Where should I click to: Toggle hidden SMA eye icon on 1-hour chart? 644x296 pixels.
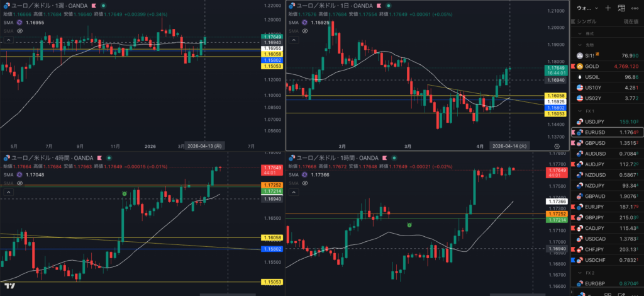pyautogui.click(x=304, y=183)
